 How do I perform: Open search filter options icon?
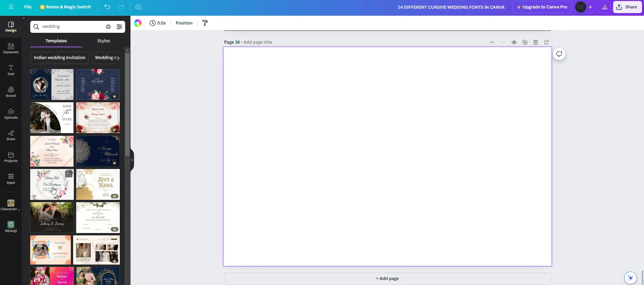(119, 27)
